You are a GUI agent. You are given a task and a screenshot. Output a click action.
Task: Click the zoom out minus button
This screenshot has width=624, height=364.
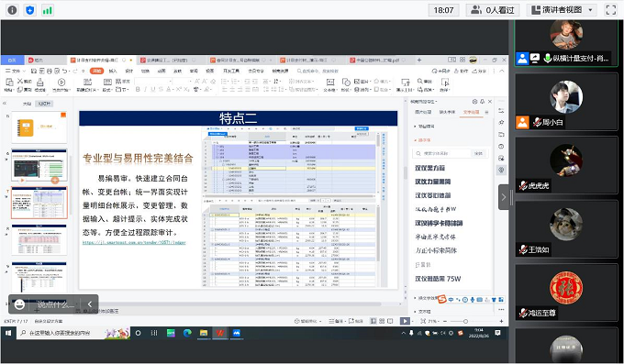(444, 321)
